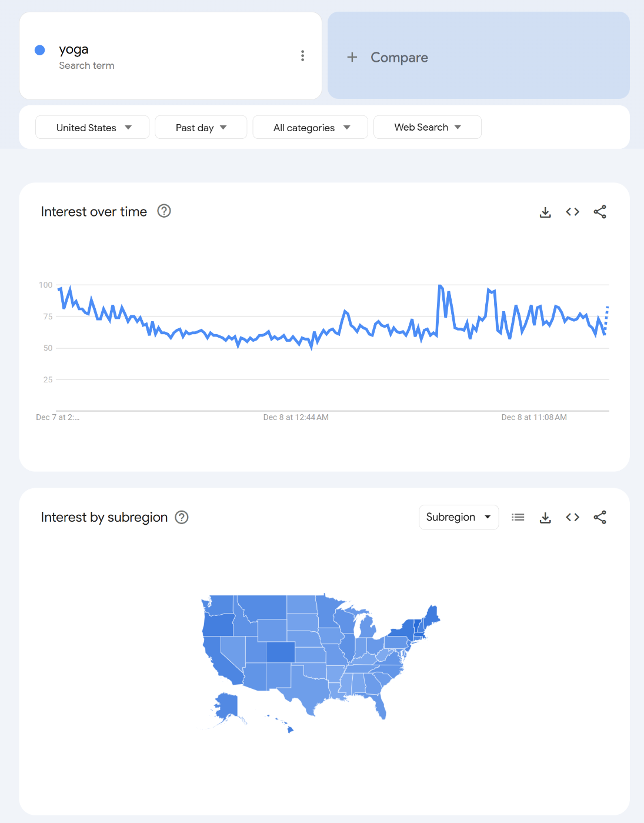Open the Interest by subregion help tooltip
Viewport: 644px width, 823px height.
coord(182,517)
